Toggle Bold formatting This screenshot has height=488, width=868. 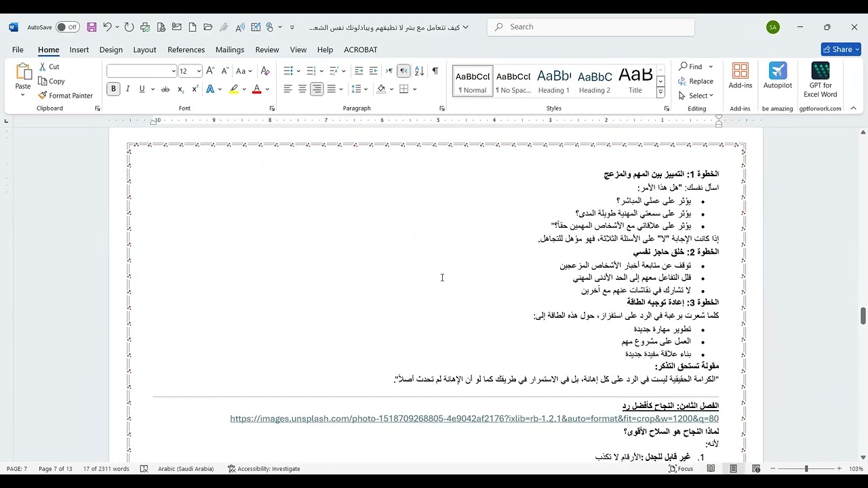[x=113, y=89]
